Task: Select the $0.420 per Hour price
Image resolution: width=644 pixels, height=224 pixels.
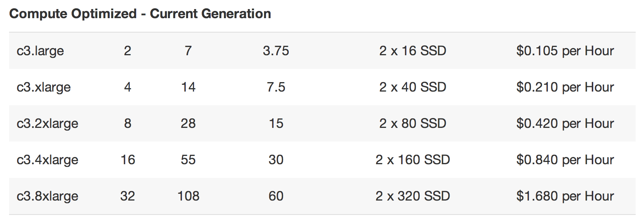Action: pyautogui.click(x=565, y=123)
